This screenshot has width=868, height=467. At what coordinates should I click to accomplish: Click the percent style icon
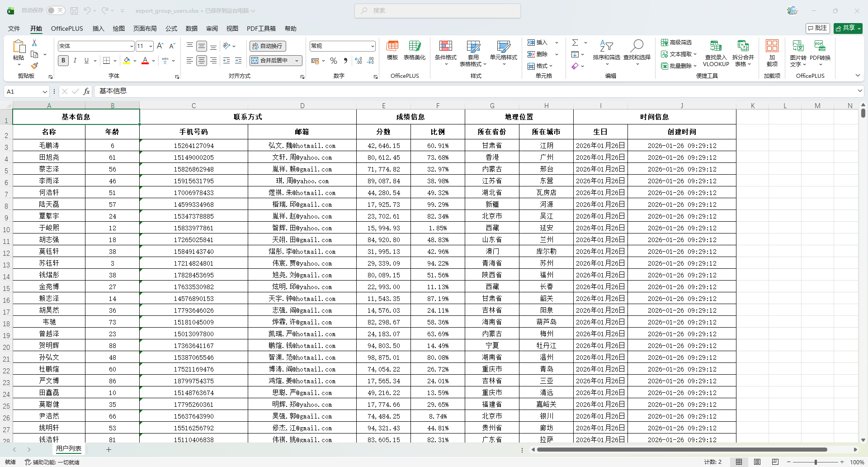(334, 61)
